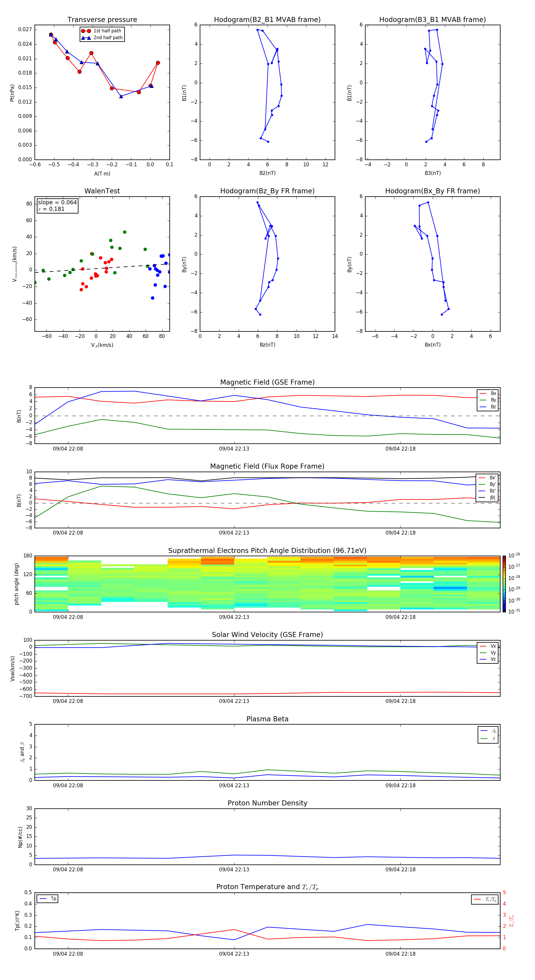Click the 'Magnetic Field (Flux Rope Frame)' title
The image size is (535, 980).
coord(267,467)
